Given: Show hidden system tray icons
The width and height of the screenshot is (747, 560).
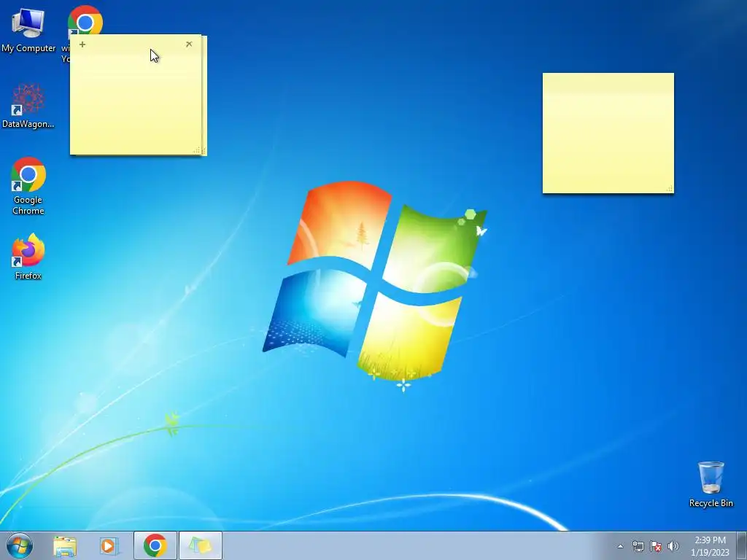Looking at the screenshot, I should (620, 546).
